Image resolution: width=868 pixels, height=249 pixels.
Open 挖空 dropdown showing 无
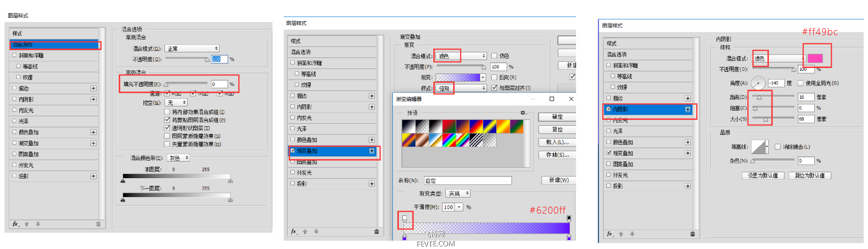pyautogui.click(x=176, y=102)
